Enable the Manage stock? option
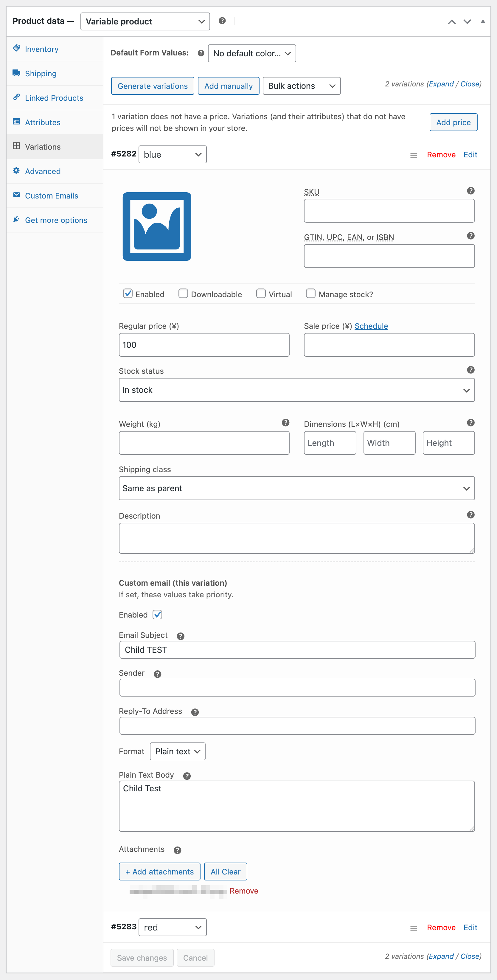The image size is (497, 980). [311, 293]
